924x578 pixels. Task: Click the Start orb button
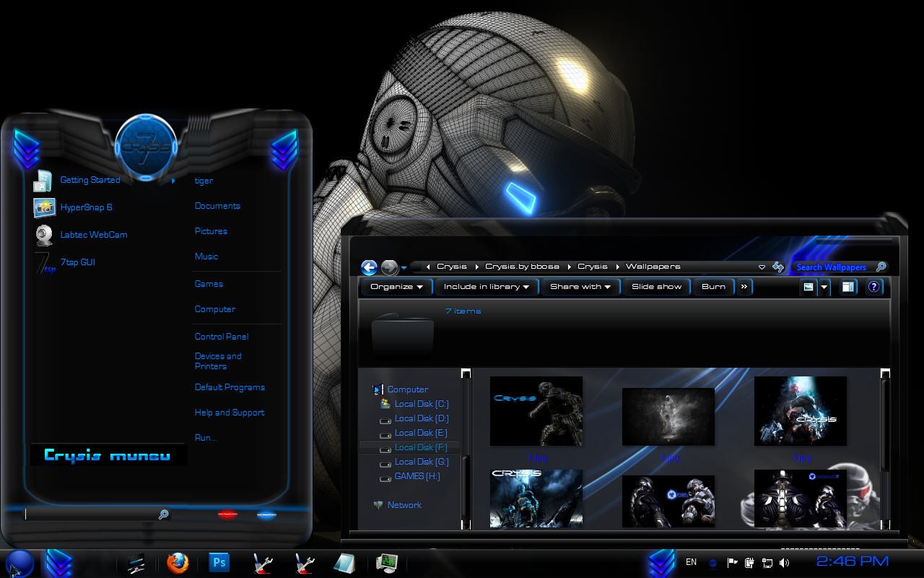[x=19, y=563]
